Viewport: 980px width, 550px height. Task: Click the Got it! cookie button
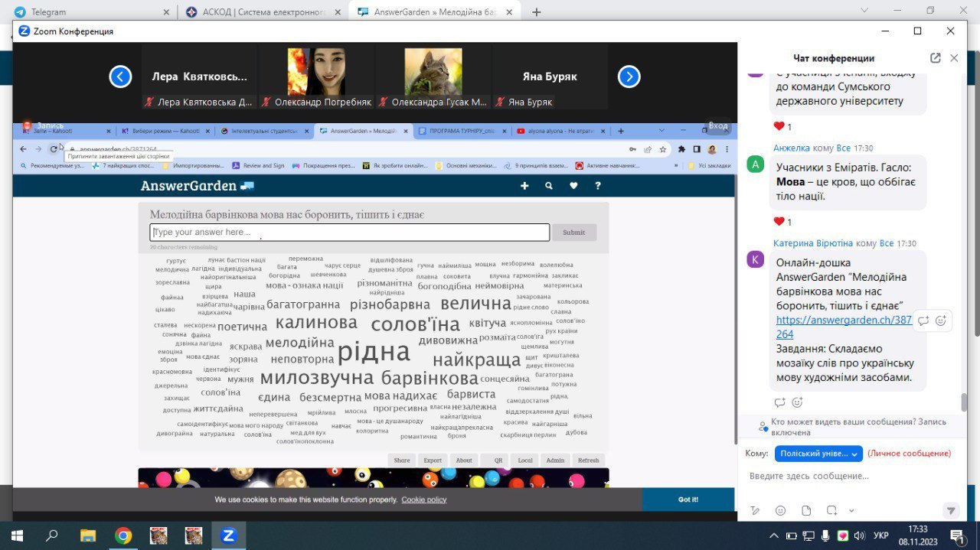pyautogui.click(x=688, y=500)
